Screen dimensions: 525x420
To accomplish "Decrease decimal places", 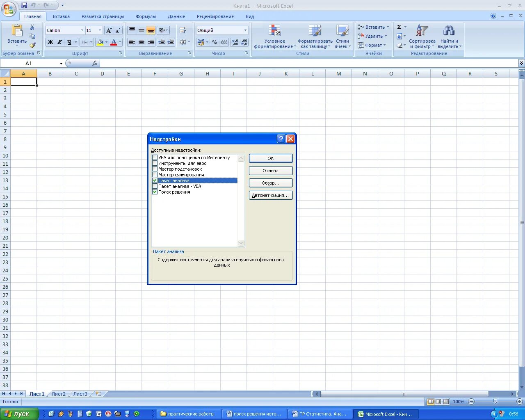I will pyautogui.click(x=244, y=42).
